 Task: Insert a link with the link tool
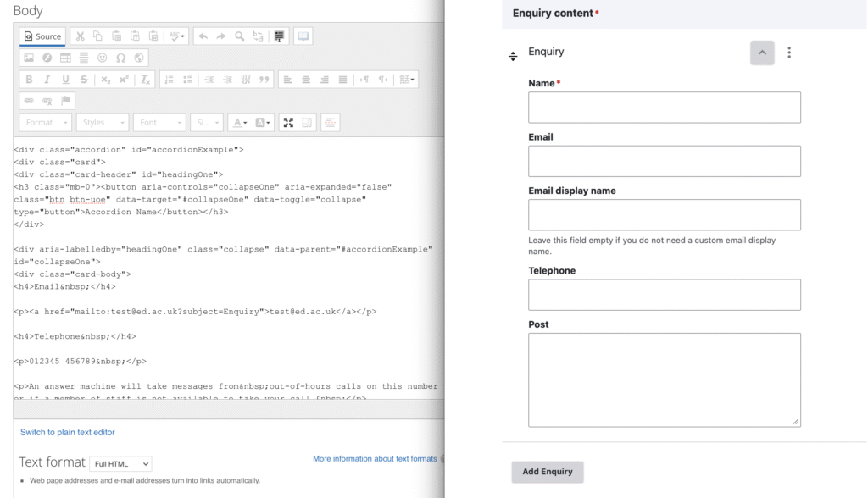click(x=29, y=102)
